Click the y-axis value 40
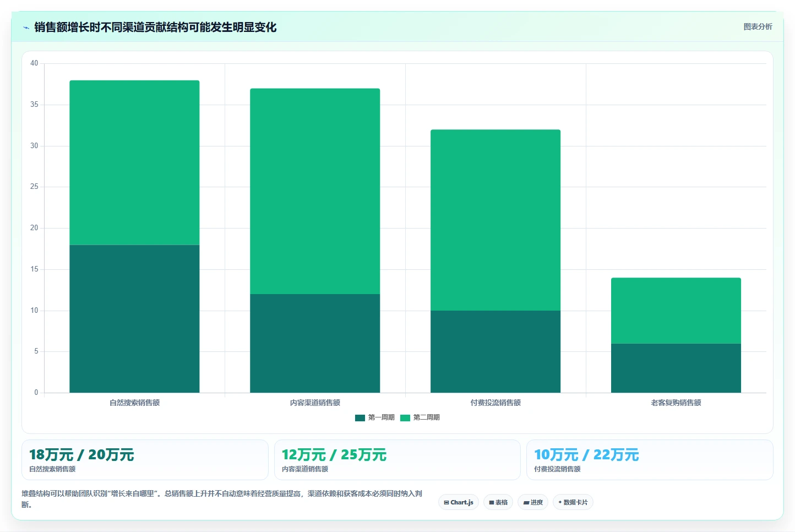The image size is (795, 532). point(34,63)
